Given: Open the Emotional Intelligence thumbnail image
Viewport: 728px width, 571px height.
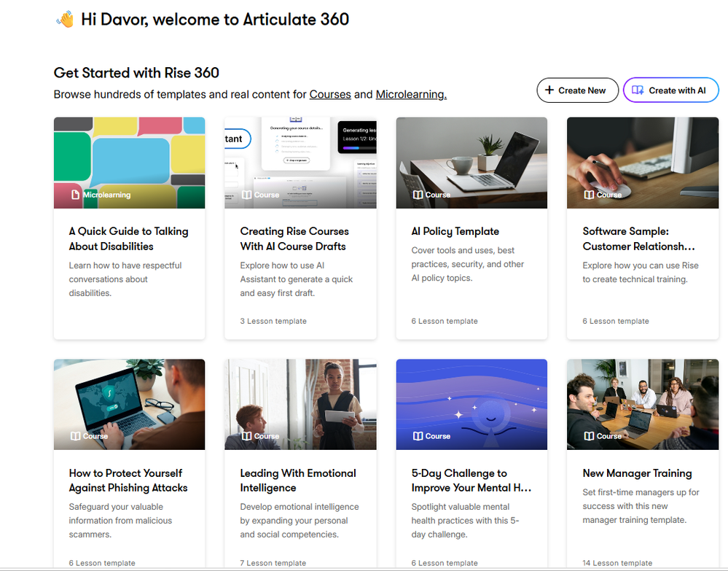Looking at the screenshot, I should (300, 404).
